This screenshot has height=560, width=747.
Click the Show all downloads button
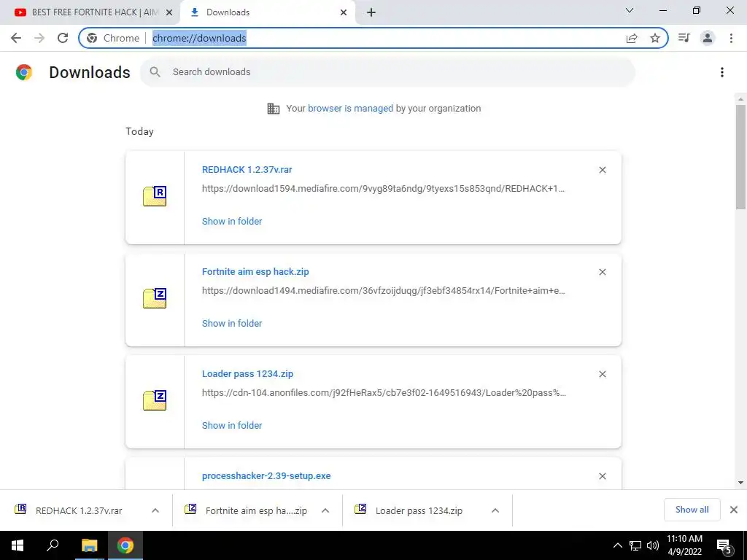coord(692,510)
